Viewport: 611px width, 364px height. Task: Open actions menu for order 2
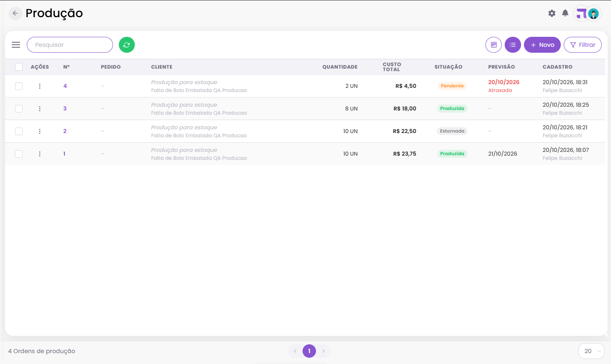pos(40,131)
